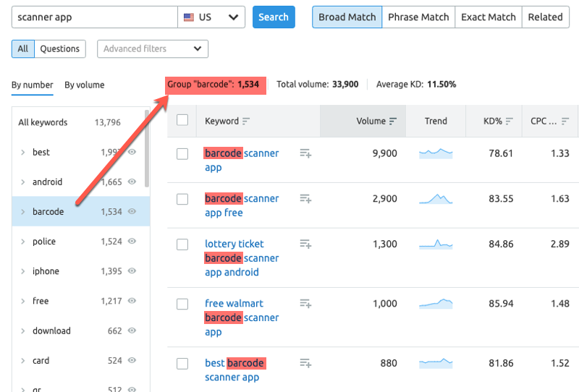579x392 pixels.
Task: Switch to the By volume tab
Action: [x=84, y=85]
